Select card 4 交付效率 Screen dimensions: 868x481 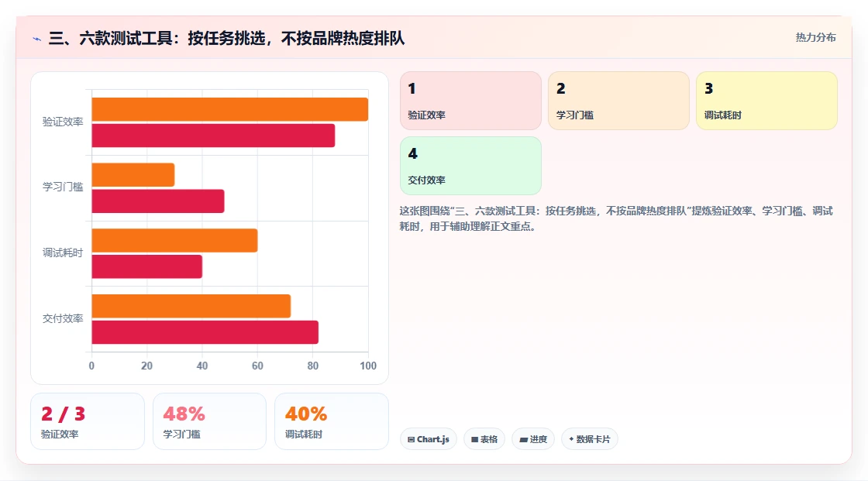pyautogui.click(x=470, y=166)
